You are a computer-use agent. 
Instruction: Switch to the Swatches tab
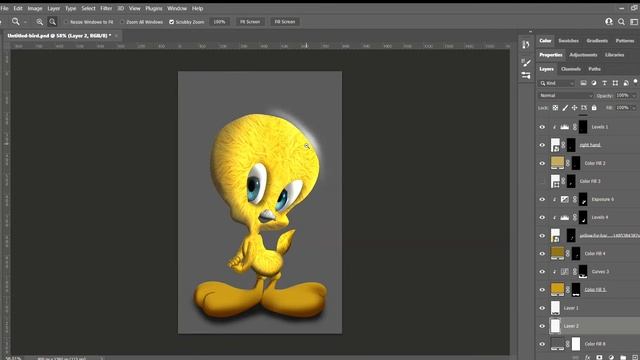(568, 41)
